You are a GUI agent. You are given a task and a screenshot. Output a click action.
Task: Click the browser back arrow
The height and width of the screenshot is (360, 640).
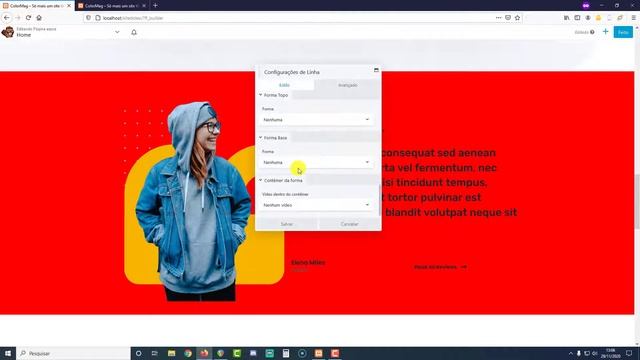pos(7,18)
